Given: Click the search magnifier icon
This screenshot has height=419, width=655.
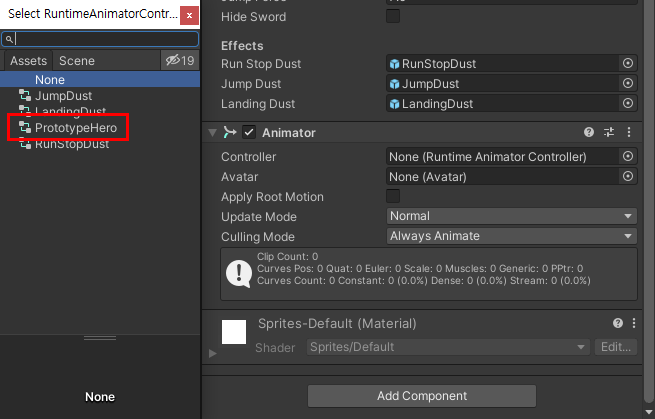Looking at the screenshot, I should (9, 39).
